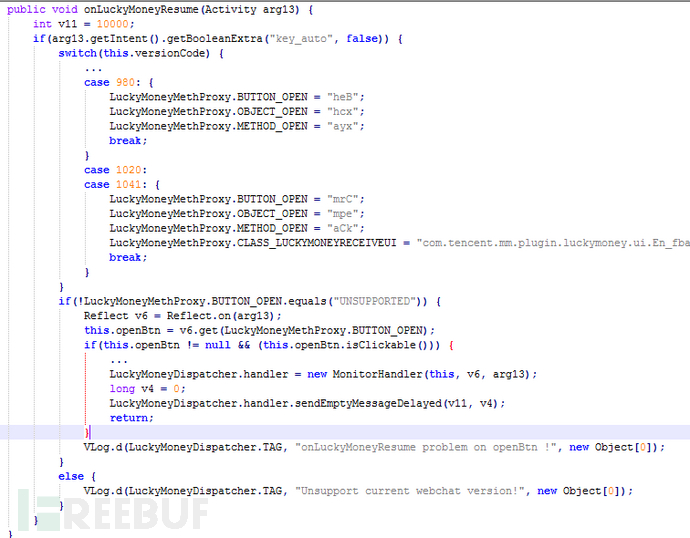Click sendEmptyMessageDelayed in the handler call

point(368,403)
